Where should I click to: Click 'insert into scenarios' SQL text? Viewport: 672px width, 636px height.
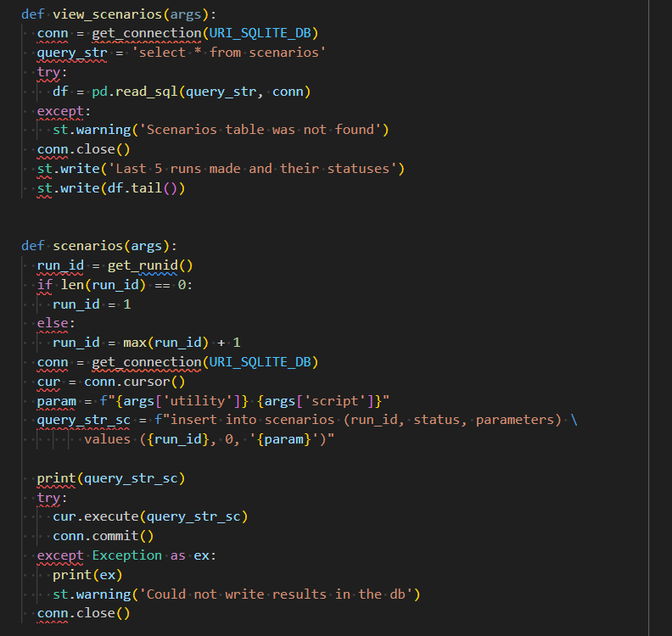pyautogui.click(x=252, y=420)
